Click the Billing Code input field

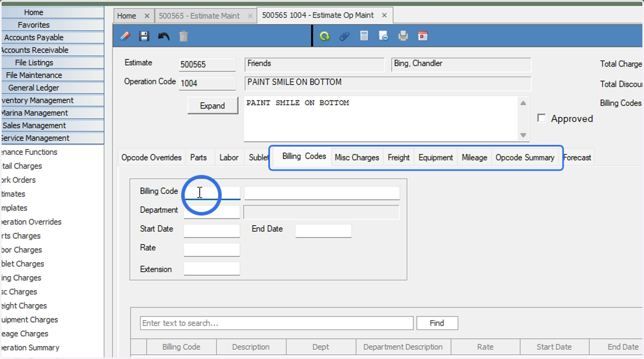(211, 193)
